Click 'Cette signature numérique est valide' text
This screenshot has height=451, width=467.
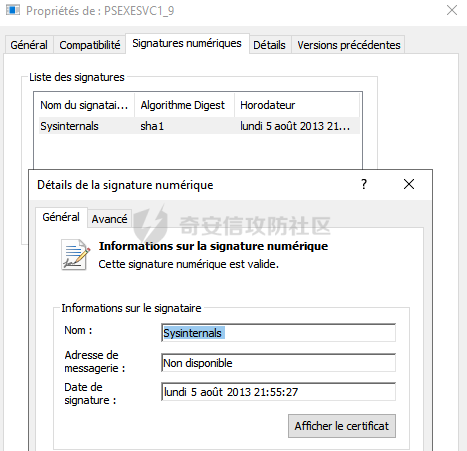tap(188, 264)
